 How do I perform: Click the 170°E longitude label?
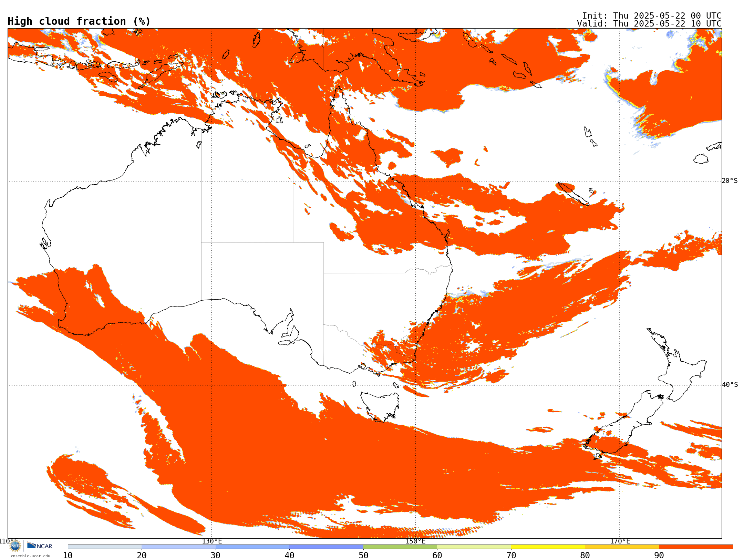click(x=620, y=541)
